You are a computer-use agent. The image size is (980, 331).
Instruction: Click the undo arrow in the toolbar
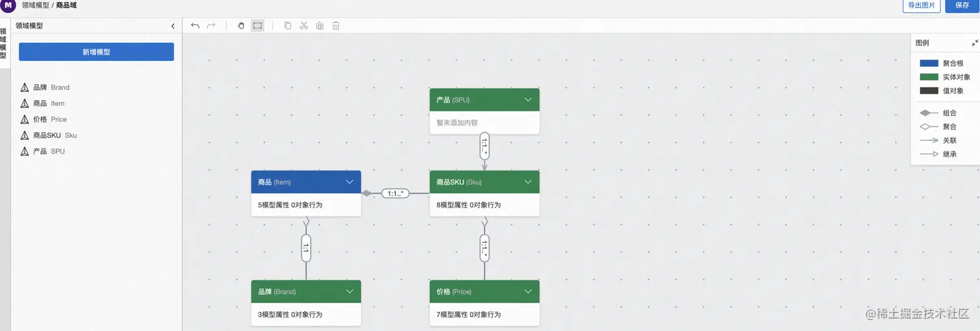pos(195,26)
